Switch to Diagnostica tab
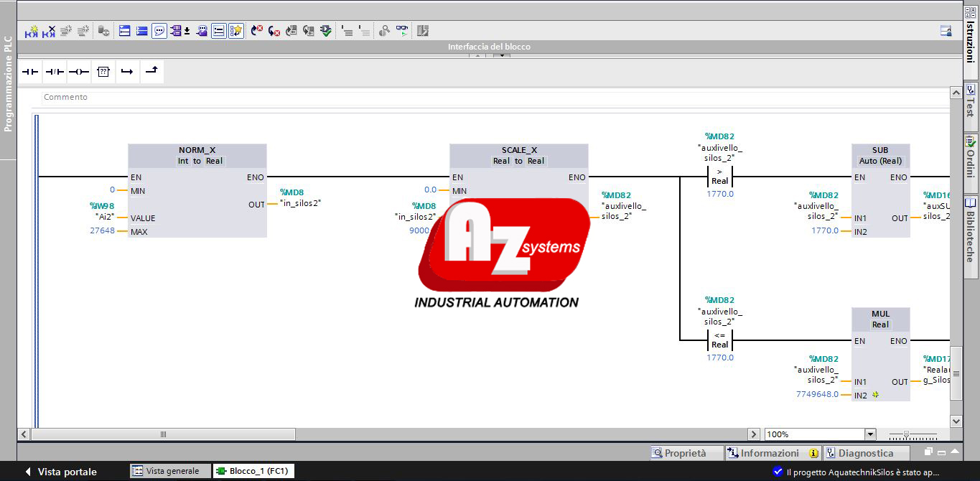Viewport: 980px width, 481px height. pos(866,453)
